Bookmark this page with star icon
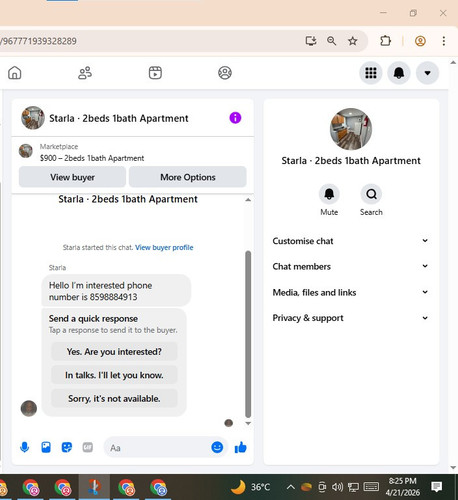The height and width of the screenshot is (500, 458). (353, 41)
